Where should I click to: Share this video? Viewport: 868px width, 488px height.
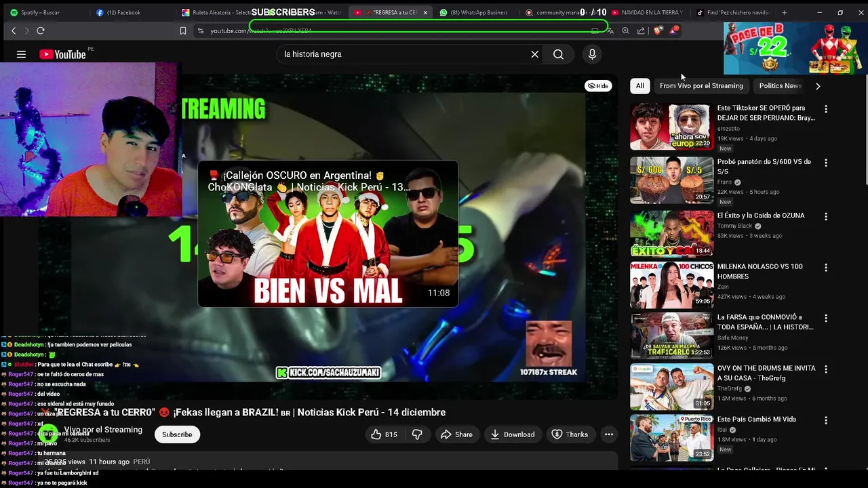coord(456,434)
